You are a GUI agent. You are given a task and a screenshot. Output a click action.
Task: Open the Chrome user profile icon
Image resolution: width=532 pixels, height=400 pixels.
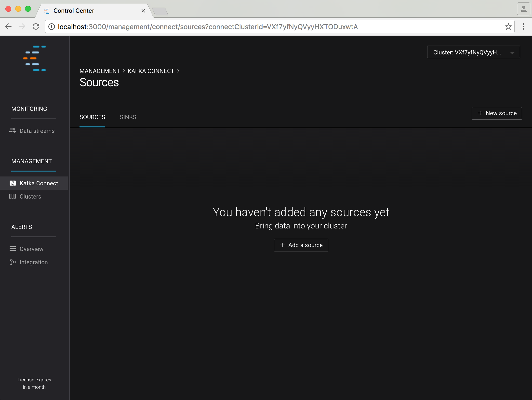pyautogui.click(x=523, y=9)
